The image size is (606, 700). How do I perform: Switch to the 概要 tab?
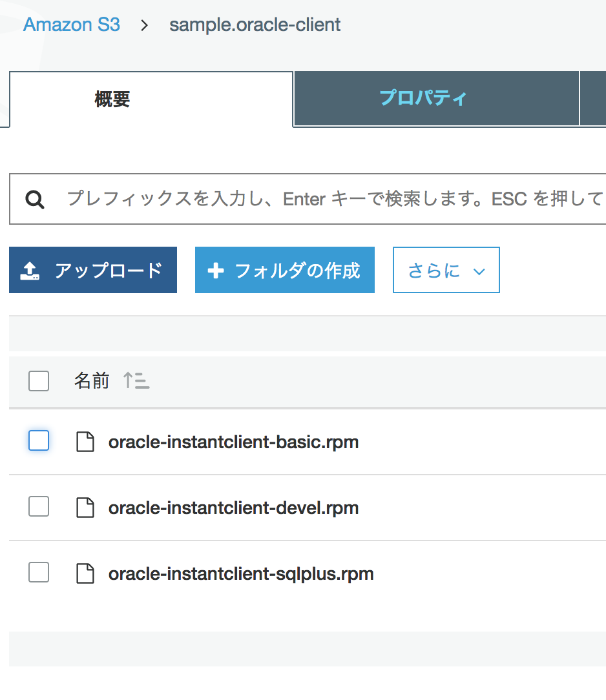click(151, 99)
